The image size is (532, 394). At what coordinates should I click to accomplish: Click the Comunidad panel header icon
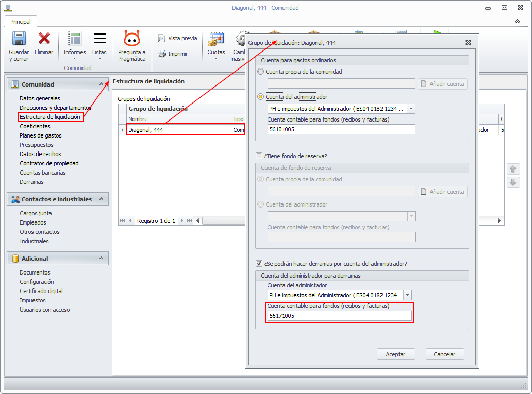click(15, 84)
